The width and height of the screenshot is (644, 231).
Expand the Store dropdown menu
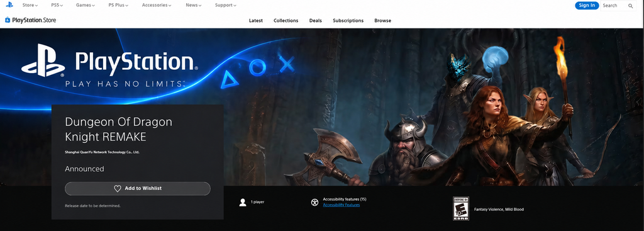click(x=30, y=5)
